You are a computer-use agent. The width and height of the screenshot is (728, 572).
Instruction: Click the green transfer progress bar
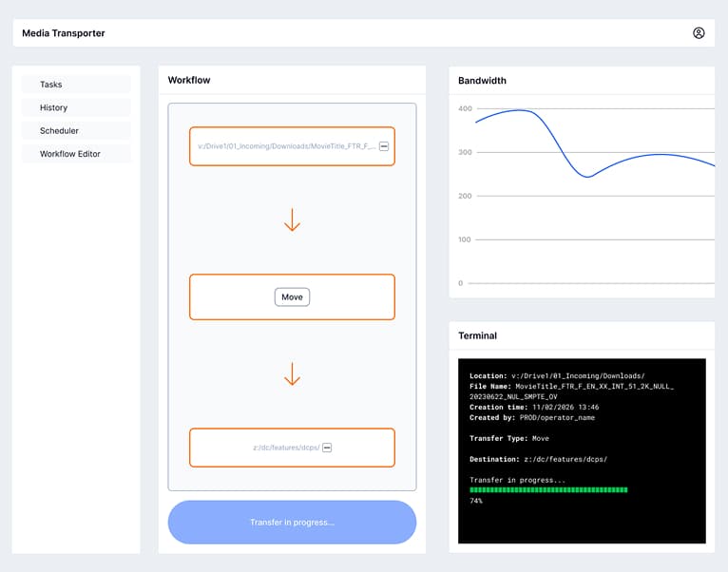coord(548,490)
